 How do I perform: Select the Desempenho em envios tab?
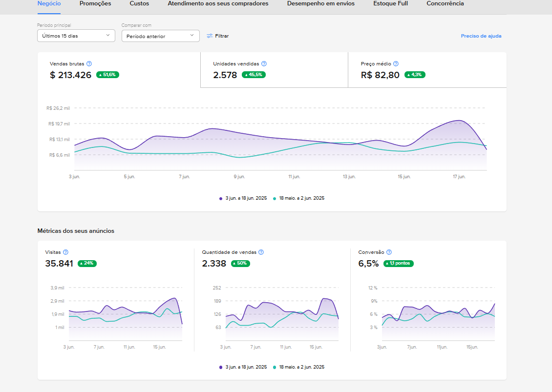point(321,3)
